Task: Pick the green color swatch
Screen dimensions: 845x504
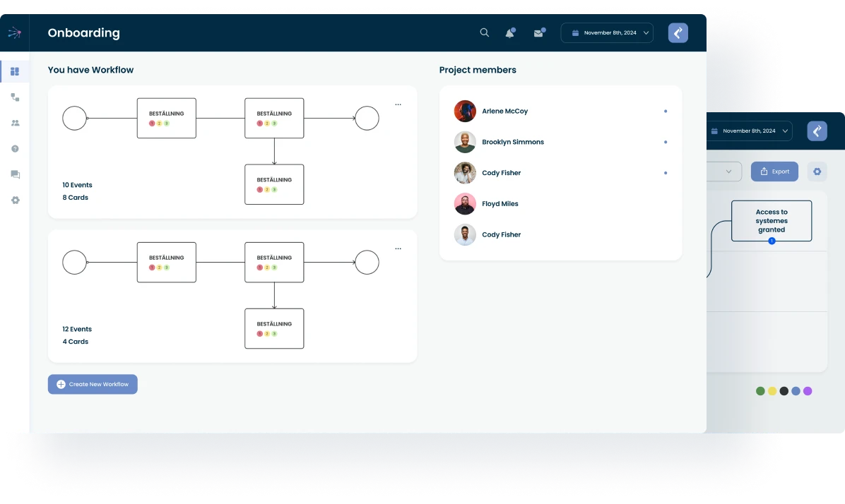Action: 760,391
